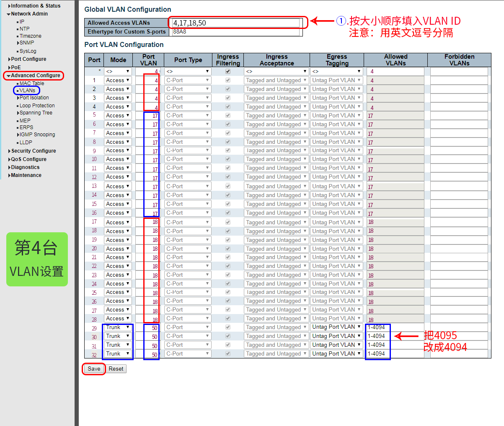Open Ingress Acceptance dropdown for port 31
The width and height of the screenshot is (504, 426).
pyautogui.click(x=277, y=345)
